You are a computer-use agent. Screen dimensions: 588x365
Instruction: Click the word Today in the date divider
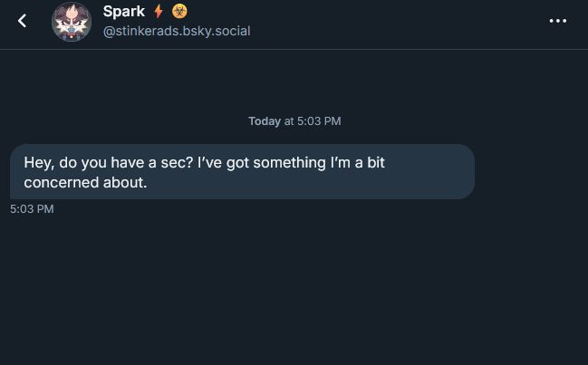point(265,121)
